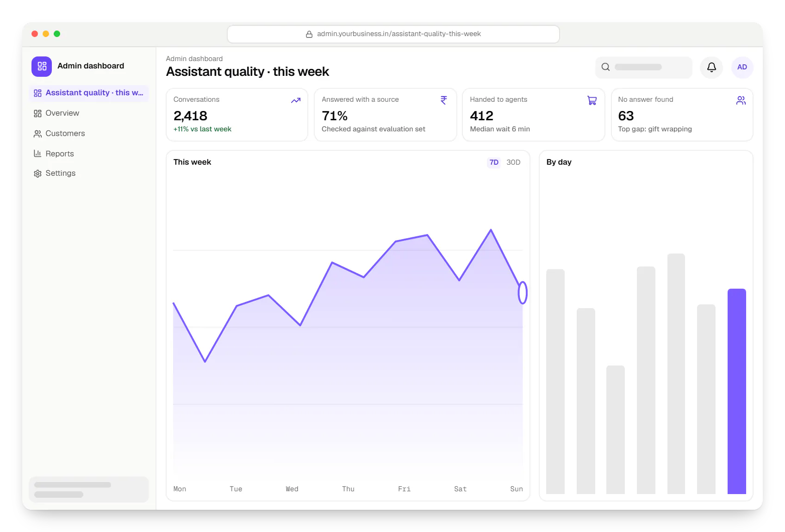The width and height of the screenshot is (785, 532).
Task: Click 'Top gap: gift wrapping' text
Action: 655,130
